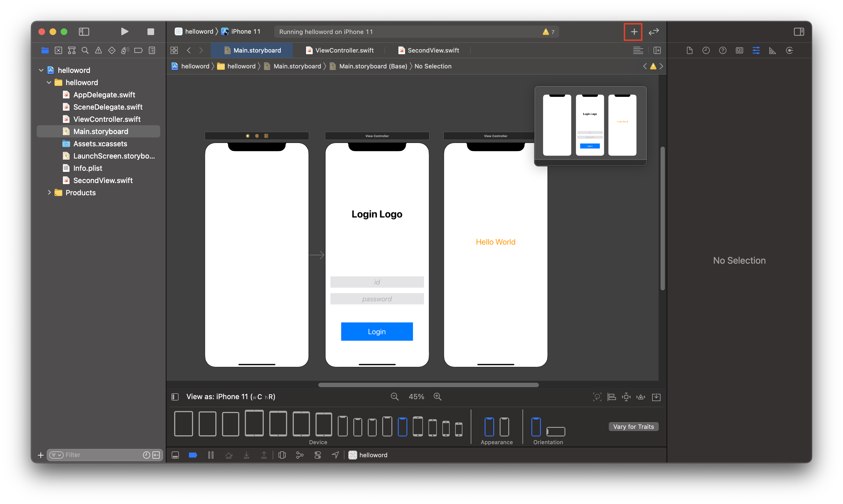Click zoom in magnifier on canvas
Screen dimensions: 843x504
pos(437,396)
